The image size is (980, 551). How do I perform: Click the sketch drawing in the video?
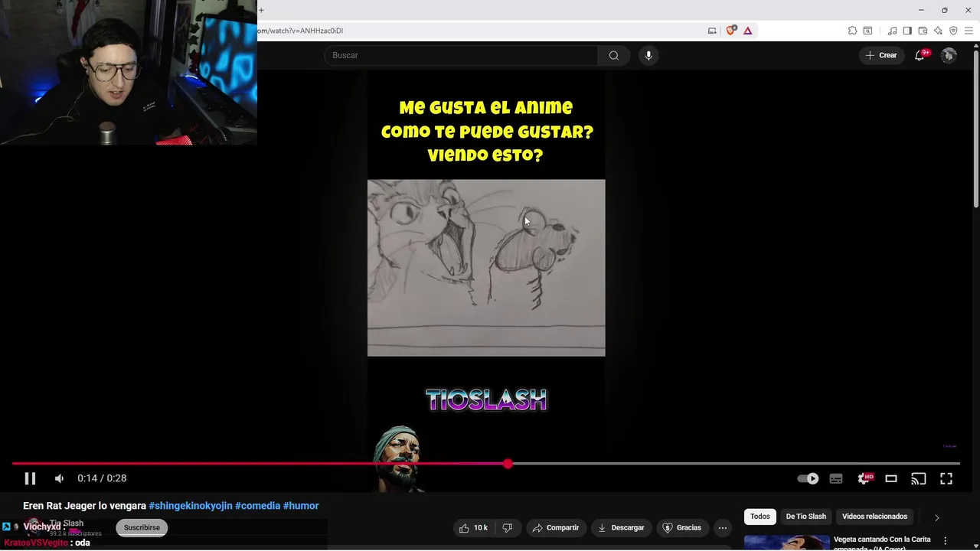486,268
